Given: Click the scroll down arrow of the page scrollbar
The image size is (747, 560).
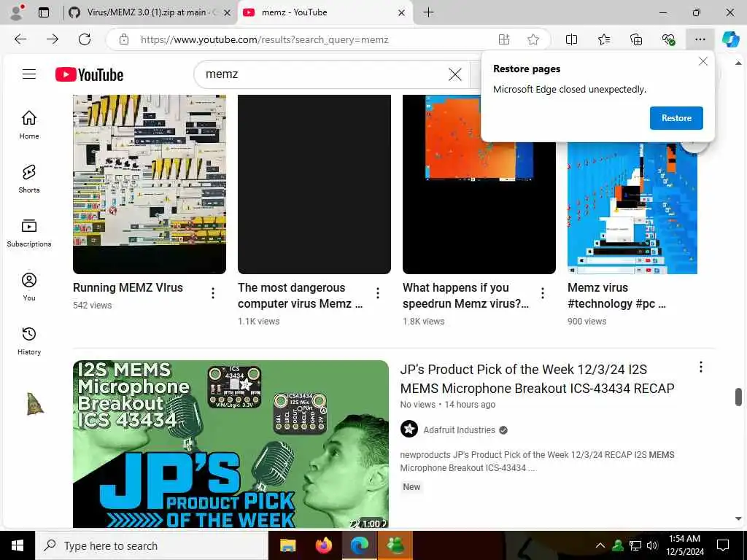Looking at the screenshot, I should (x=738, y=518).
